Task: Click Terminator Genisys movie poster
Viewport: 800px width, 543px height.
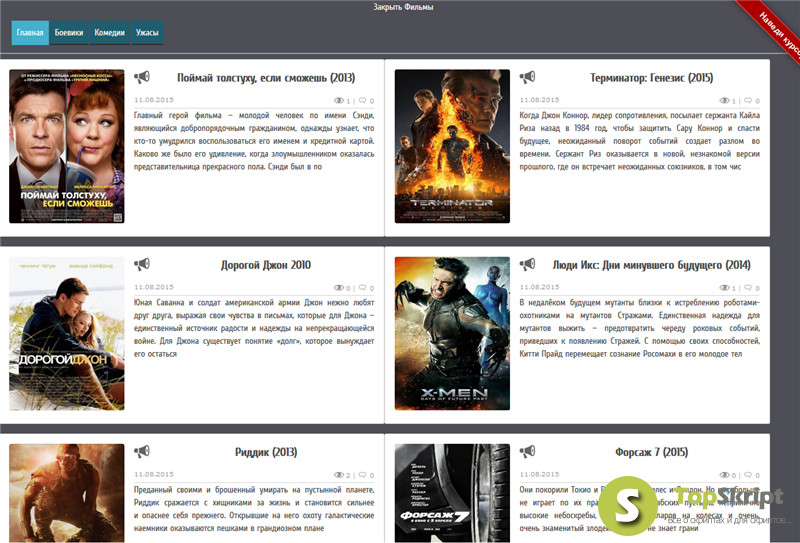Action: click(x=452, y=146)
